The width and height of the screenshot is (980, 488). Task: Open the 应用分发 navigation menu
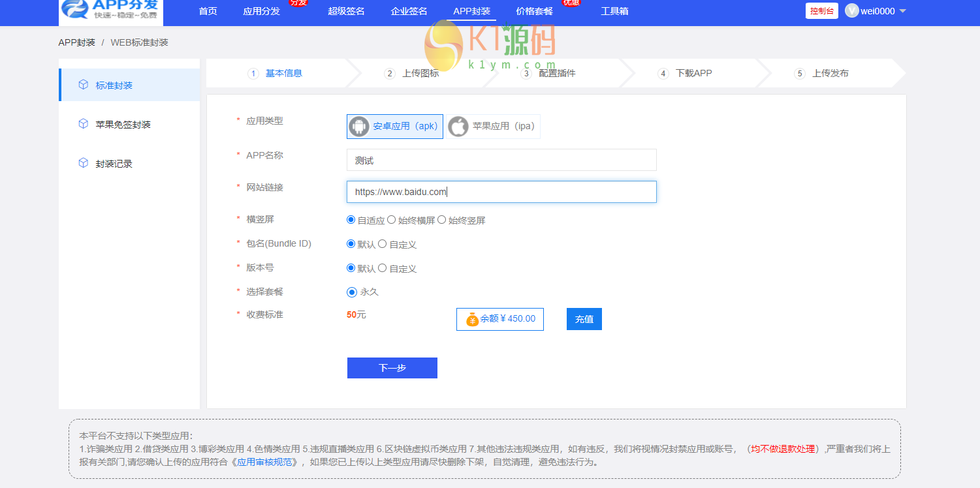[261, 11]
